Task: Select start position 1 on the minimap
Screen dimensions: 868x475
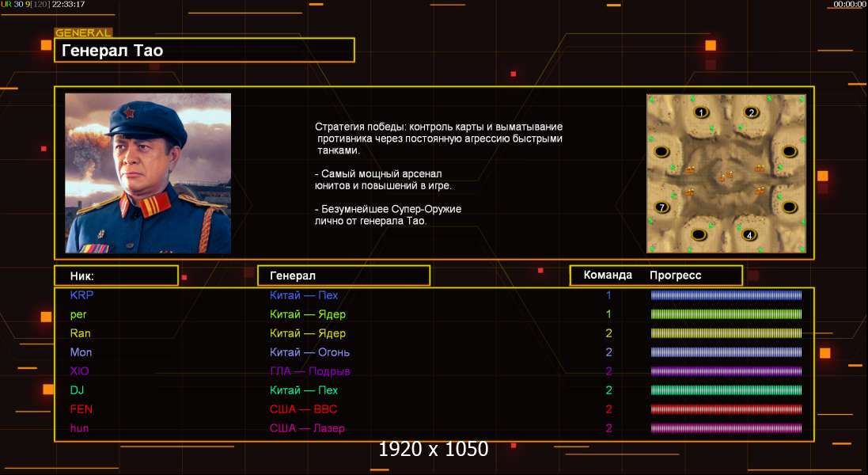Action: tap(701, 112)
